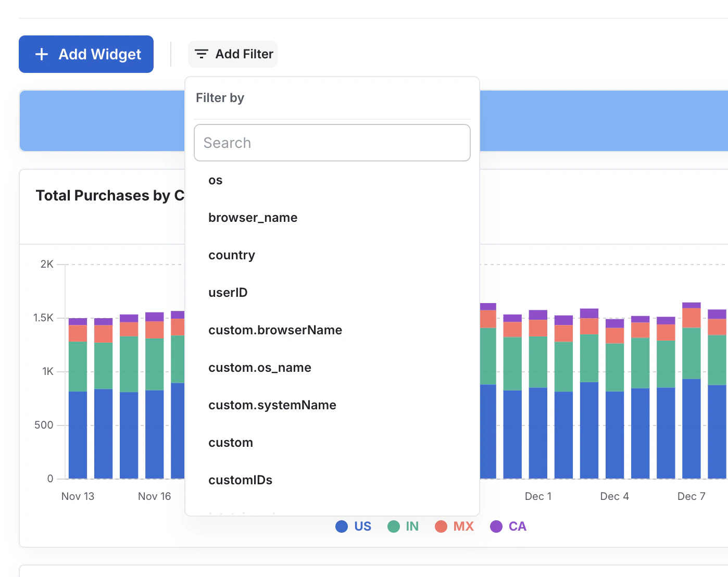Click the Search field in the filter panel
Image resolution: width=728 pixels, height=577 pixels.
point(332,143)
